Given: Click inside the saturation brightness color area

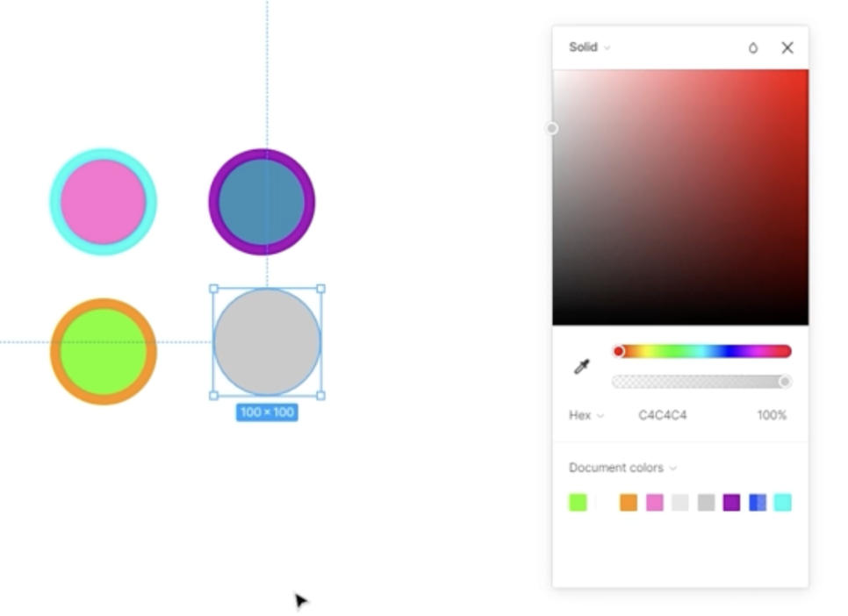Looking at the screenshot, I should tap(680, 197).
